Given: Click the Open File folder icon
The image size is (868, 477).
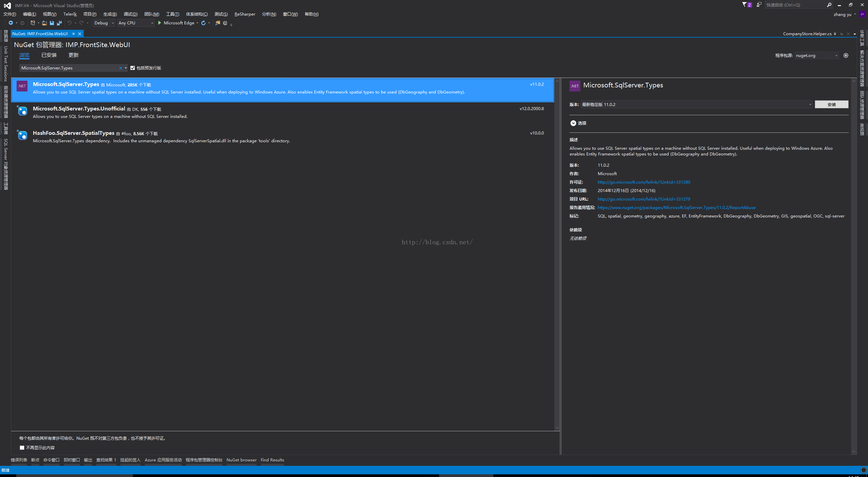Looking at the screenshot, I should (44, 23).
